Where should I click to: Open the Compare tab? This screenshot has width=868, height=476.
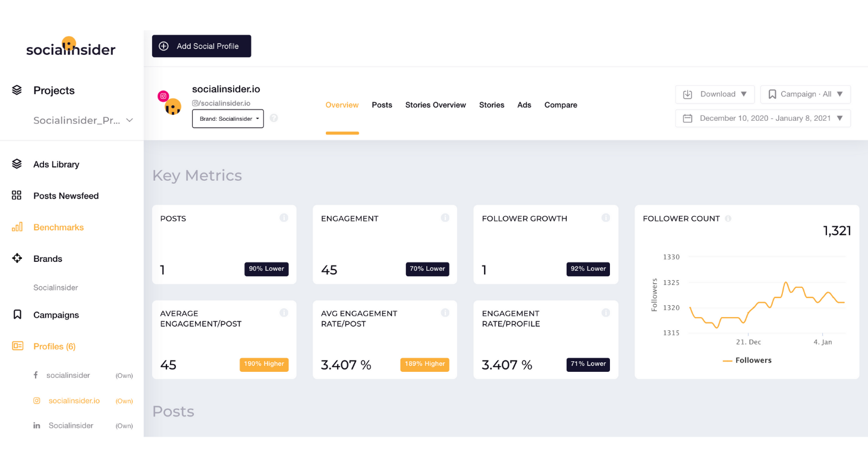coord(561,105)
